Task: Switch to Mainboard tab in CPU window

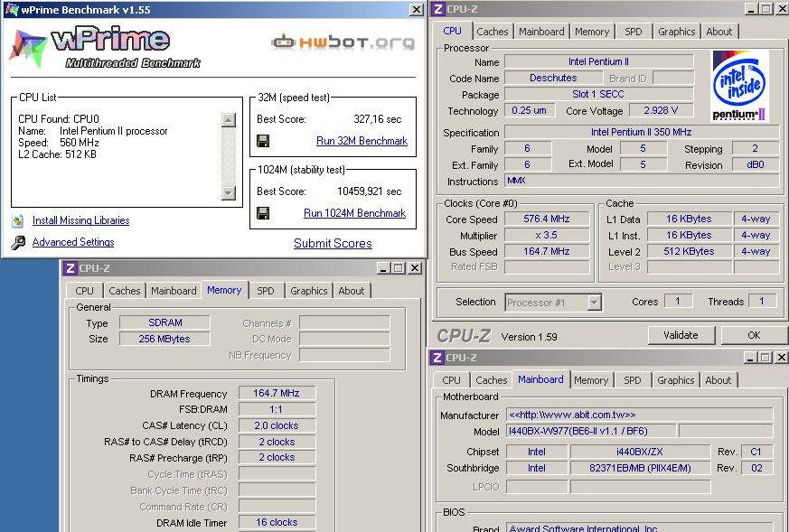Action: point(541,32)
